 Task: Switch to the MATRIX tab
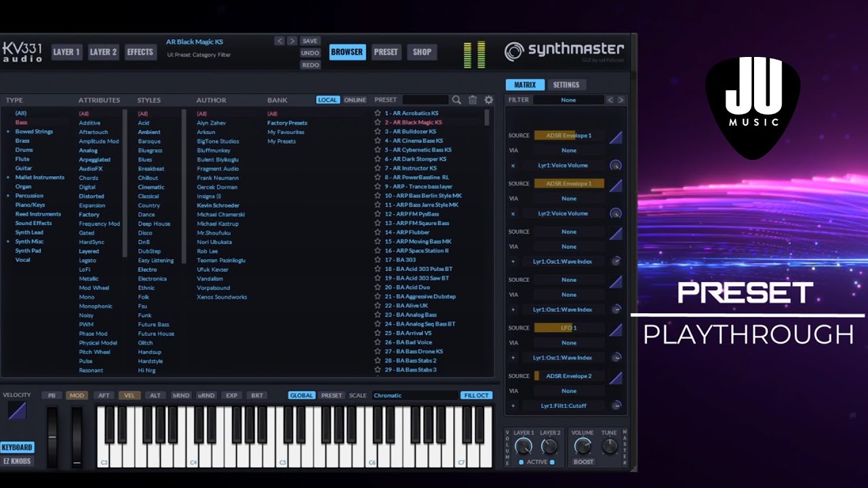point(525,85)
